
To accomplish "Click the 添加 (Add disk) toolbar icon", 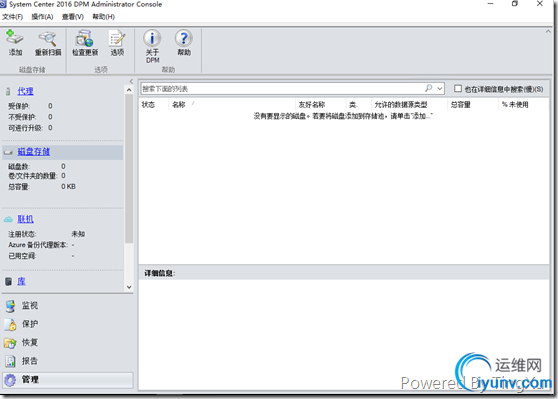I will pos(15,38).
